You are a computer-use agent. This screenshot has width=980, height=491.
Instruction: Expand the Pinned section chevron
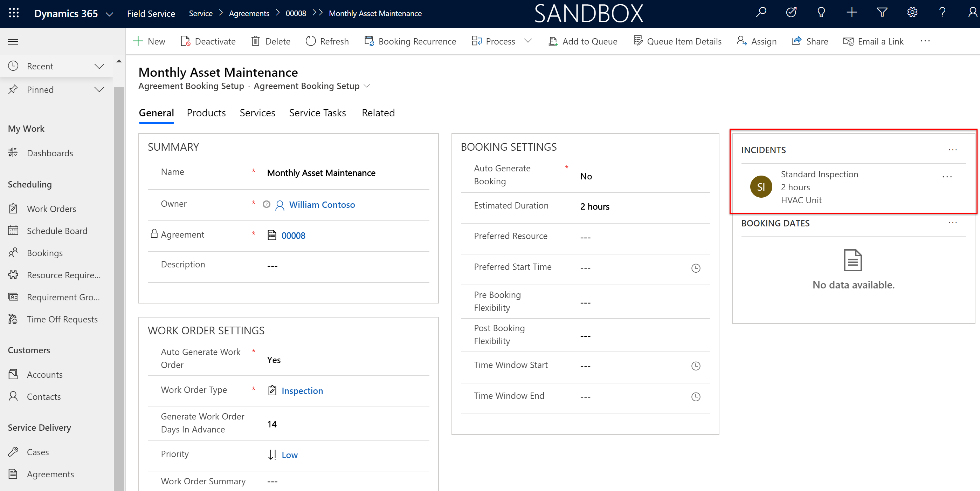(99, 90)
